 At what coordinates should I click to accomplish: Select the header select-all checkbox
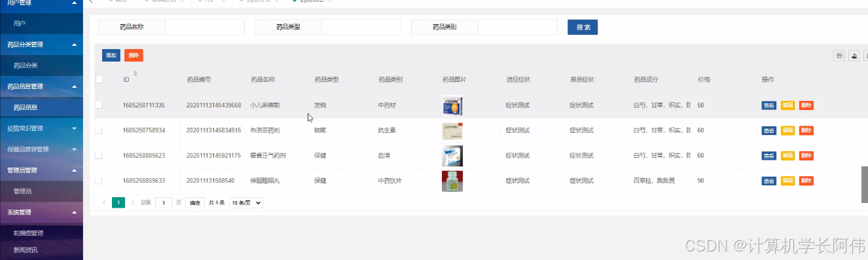[x=99, y=79]
